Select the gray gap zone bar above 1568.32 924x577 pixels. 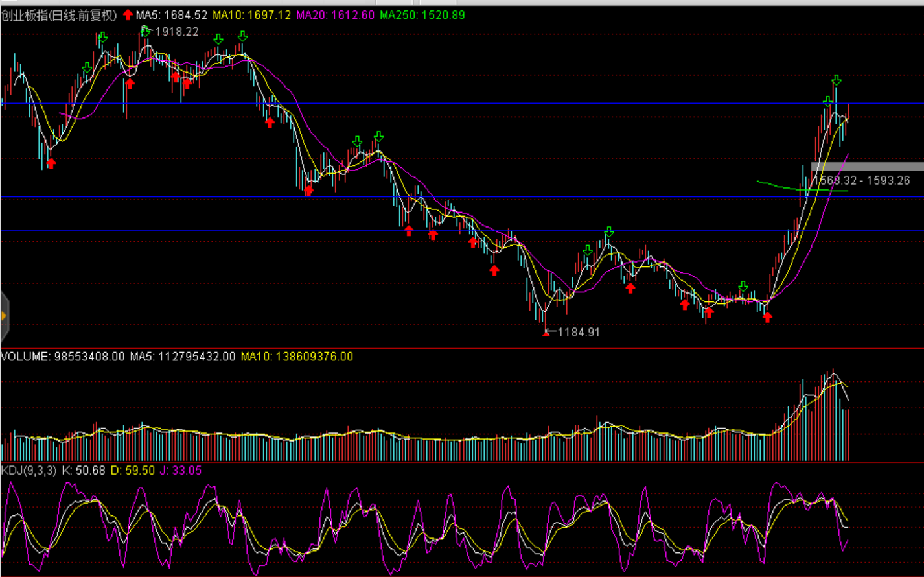[867, 167]
